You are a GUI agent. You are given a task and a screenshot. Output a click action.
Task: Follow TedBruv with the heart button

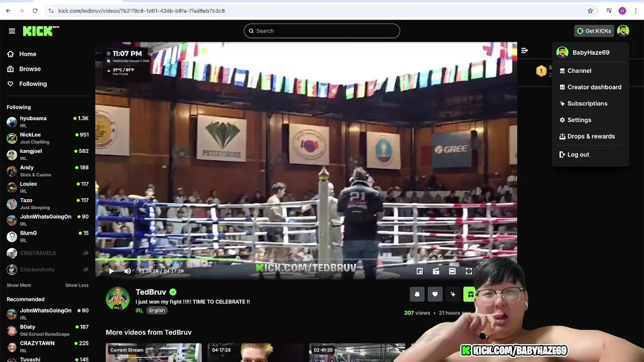tap(435, 295)
